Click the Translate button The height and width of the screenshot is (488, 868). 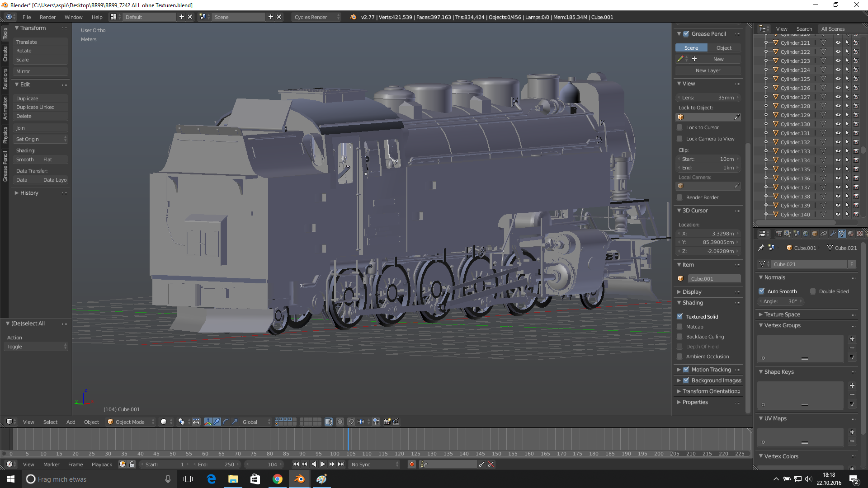click(x=41, y=42)
